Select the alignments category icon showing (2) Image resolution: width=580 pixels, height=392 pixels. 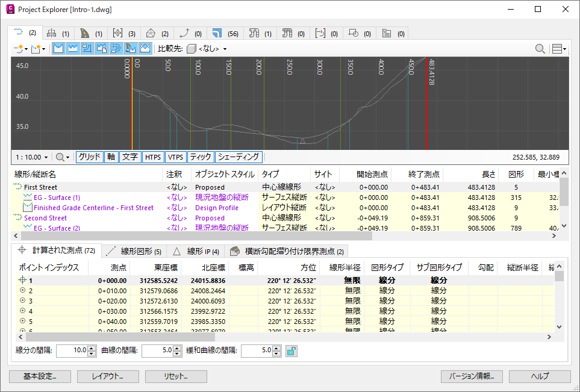(x=20, y=33)
